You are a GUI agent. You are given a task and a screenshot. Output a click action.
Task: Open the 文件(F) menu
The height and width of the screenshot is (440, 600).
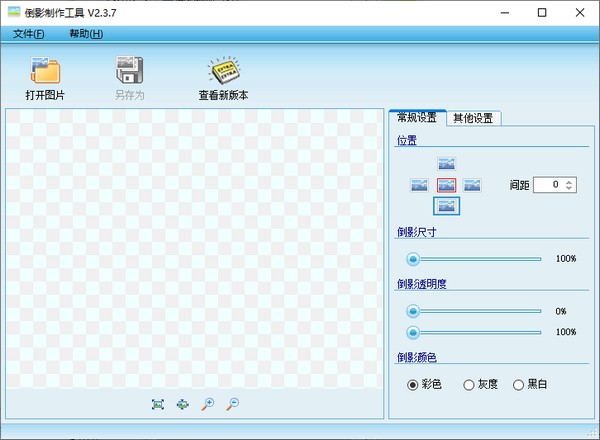pyautogui.click(x=29, y=34)
